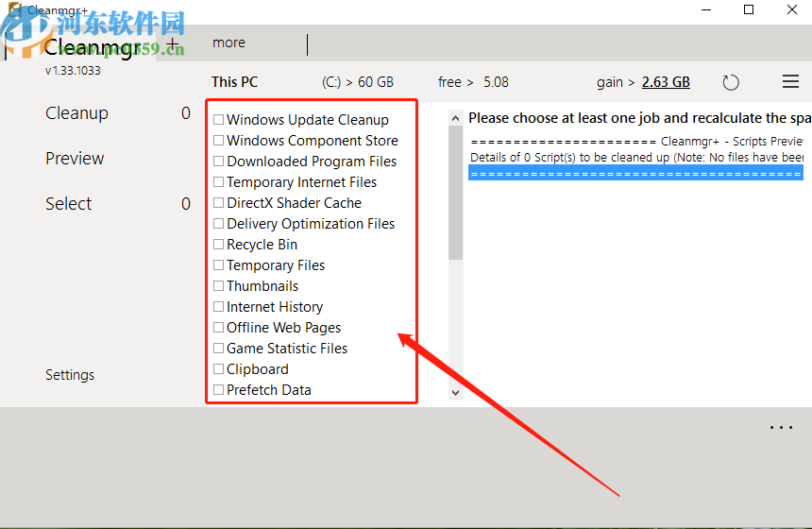
Task: Click the refresh recalculate icon
Action: tap(730, 82)
